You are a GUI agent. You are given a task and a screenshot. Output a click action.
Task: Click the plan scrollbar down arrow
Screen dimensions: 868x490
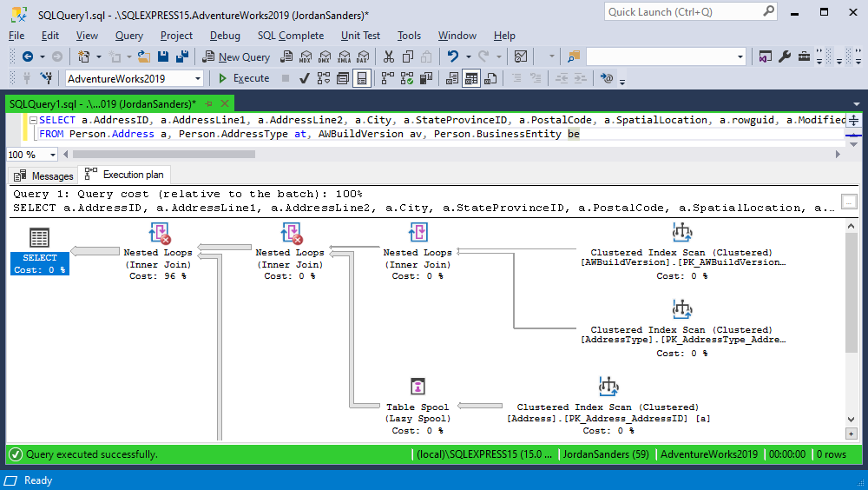851,420
